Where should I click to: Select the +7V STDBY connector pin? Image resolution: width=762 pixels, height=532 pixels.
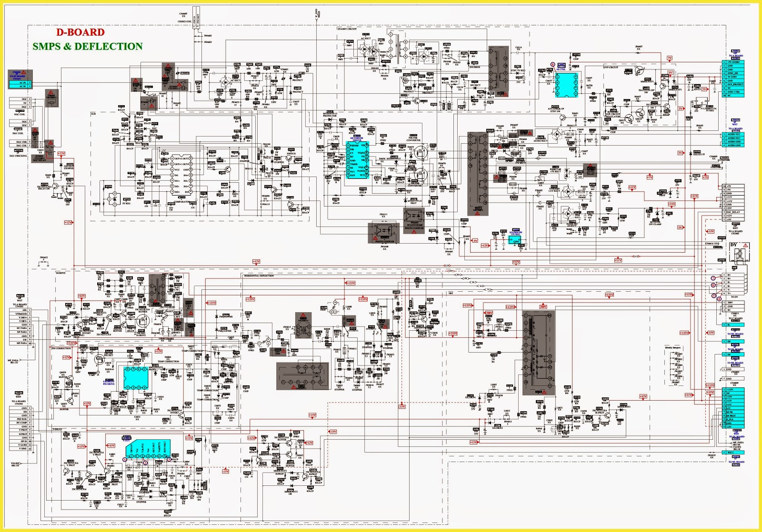click(x=733, y=62)
